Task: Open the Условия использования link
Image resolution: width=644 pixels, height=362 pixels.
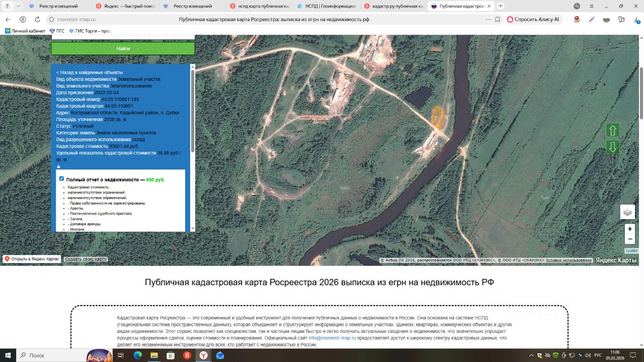Action: point(569,260)
